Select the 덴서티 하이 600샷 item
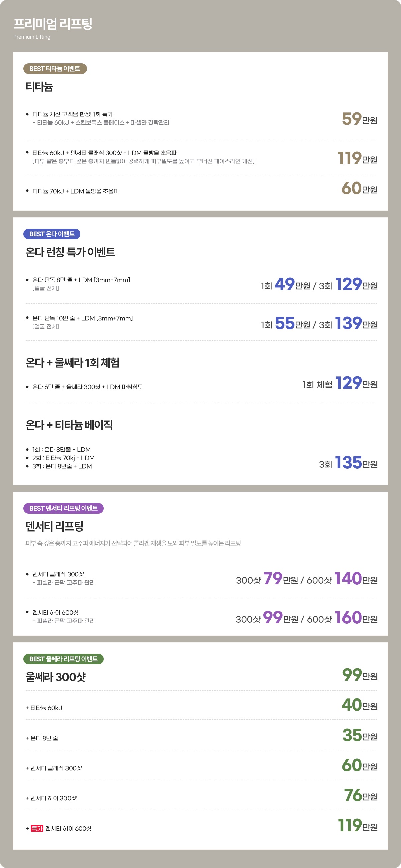 click(55, 612)
